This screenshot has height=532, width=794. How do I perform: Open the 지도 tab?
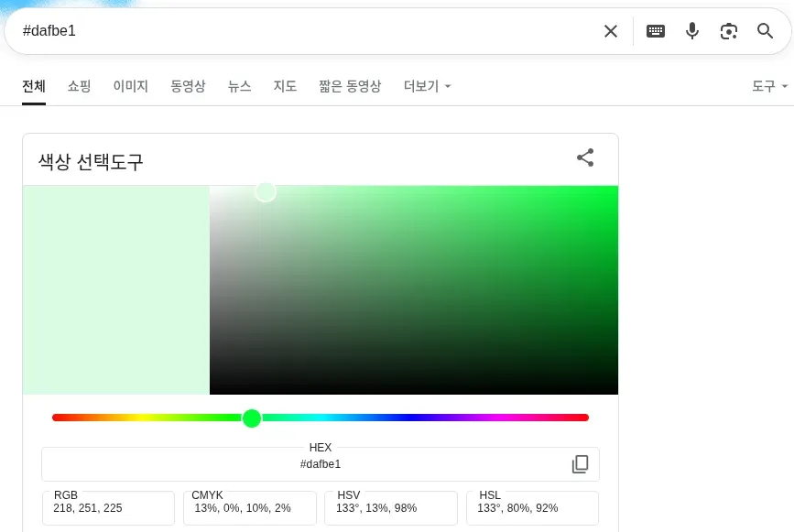[285, 86]
